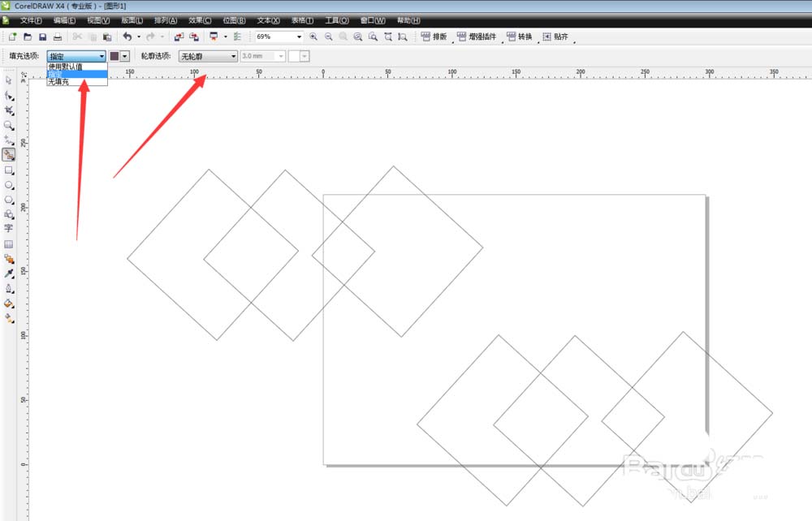Select the Basic Shapes tool
Image resolution: width=812 pixels, height=521 pixels.
(x=9, y=214)
